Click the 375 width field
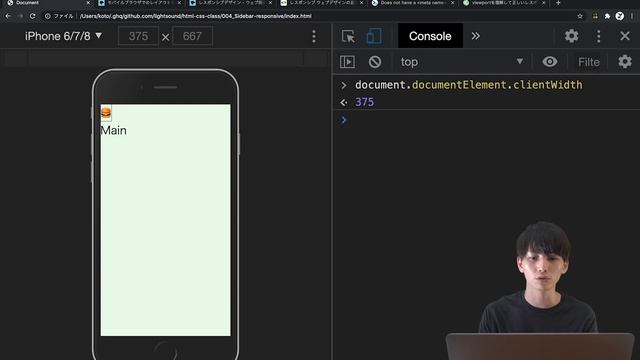The height and width of the screenshot is (360, 640). coord(138,36)
